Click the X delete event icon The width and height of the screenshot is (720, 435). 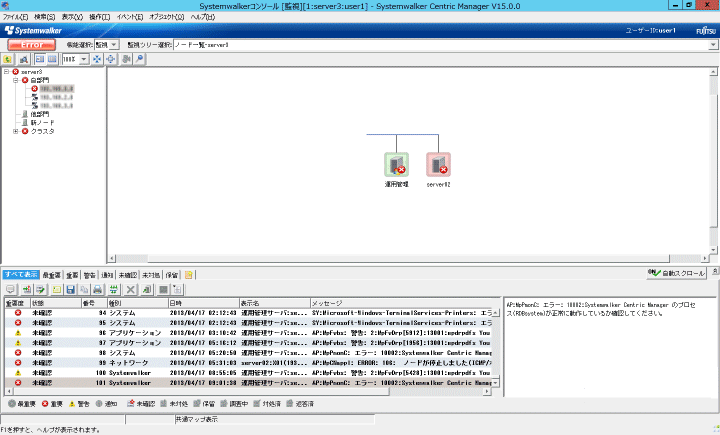130,289
